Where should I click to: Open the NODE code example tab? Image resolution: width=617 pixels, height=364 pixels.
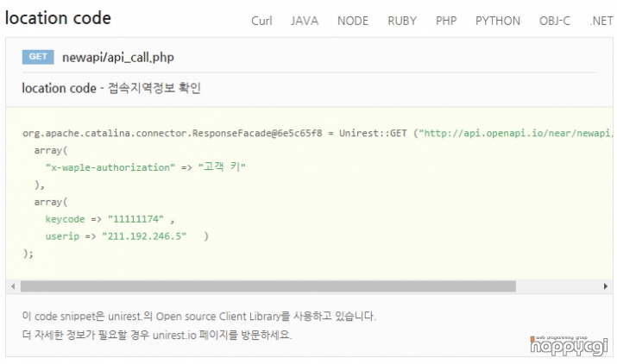point(352,21)
